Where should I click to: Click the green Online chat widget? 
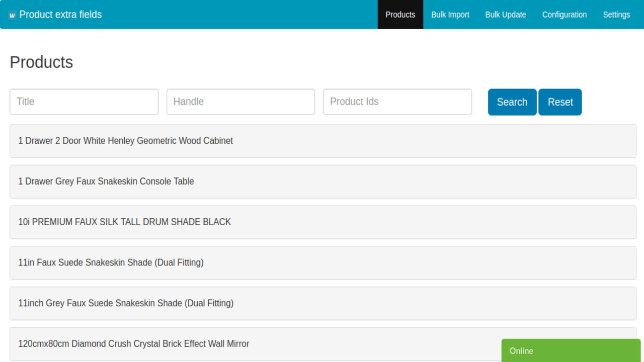coord(571,350)
